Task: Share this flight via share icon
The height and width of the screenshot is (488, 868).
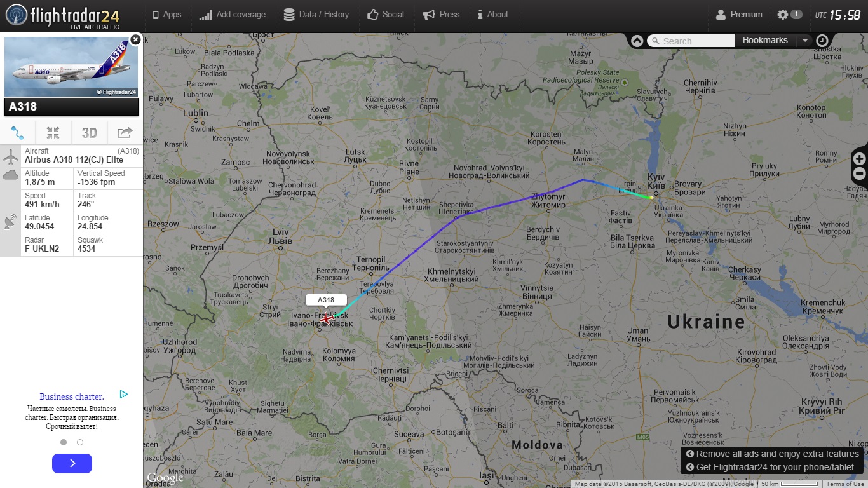Action: [125, 133]
